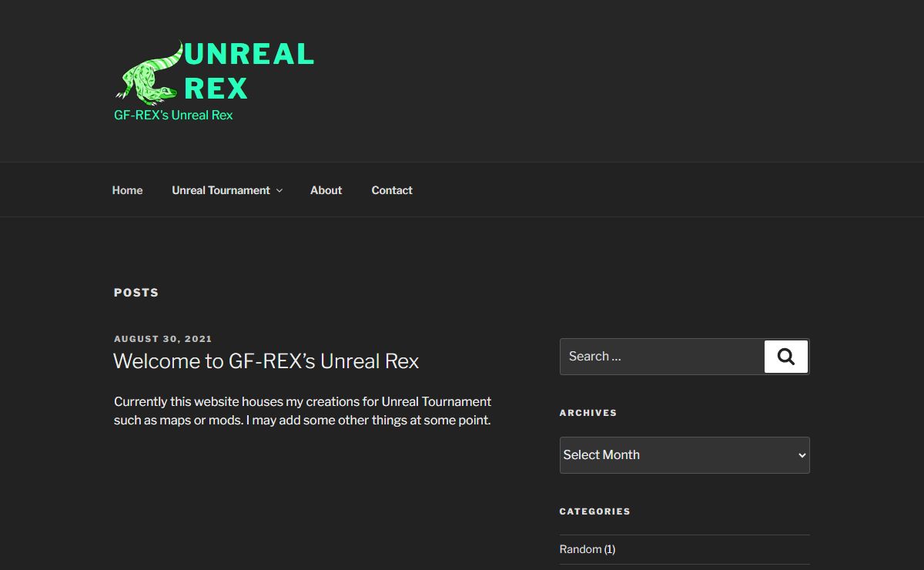Open the About page
This screenshot has height=570, width=924.
326,190
